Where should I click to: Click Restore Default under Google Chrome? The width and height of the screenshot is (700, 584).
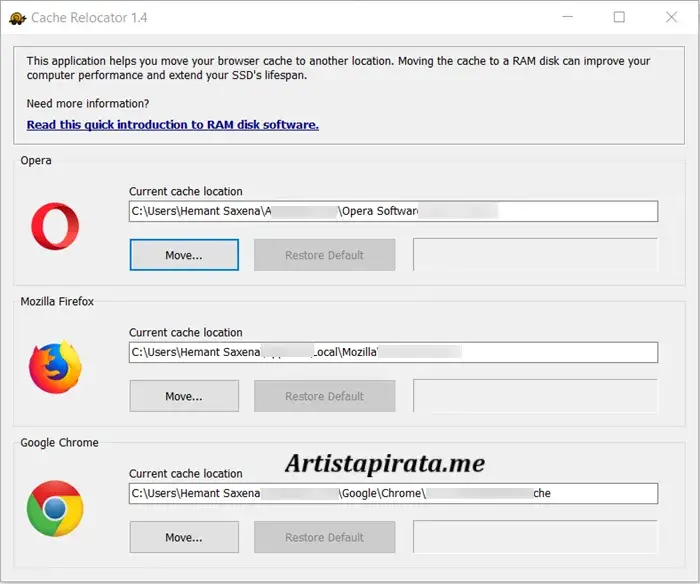pos(325,537)
